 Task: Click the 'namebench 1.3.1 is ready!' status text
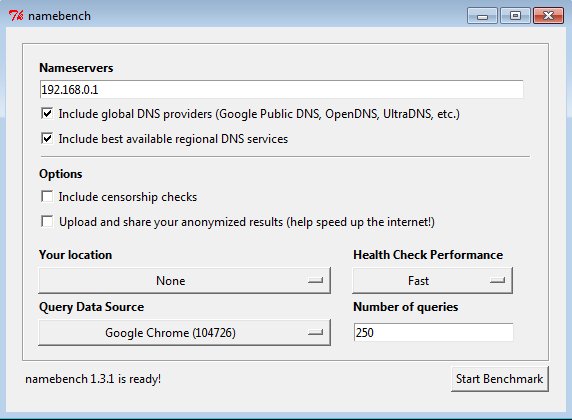click(x=93, y=379)
